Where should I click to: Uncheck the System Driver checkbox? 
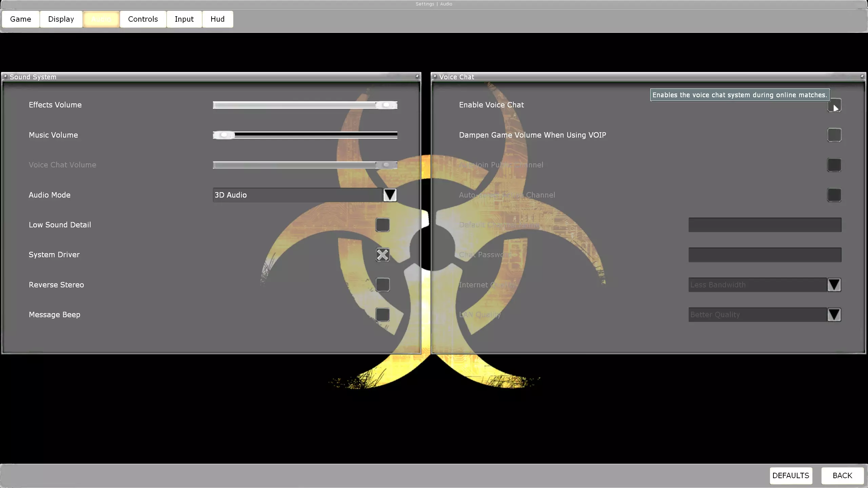[382, 255]
